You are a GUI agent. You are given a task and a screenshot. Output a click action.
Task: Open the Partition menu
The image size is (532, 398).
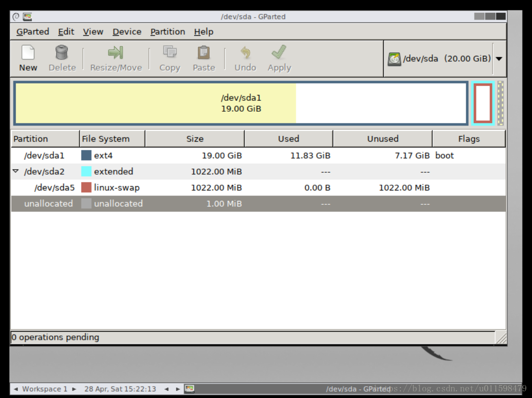pos(168,31)
